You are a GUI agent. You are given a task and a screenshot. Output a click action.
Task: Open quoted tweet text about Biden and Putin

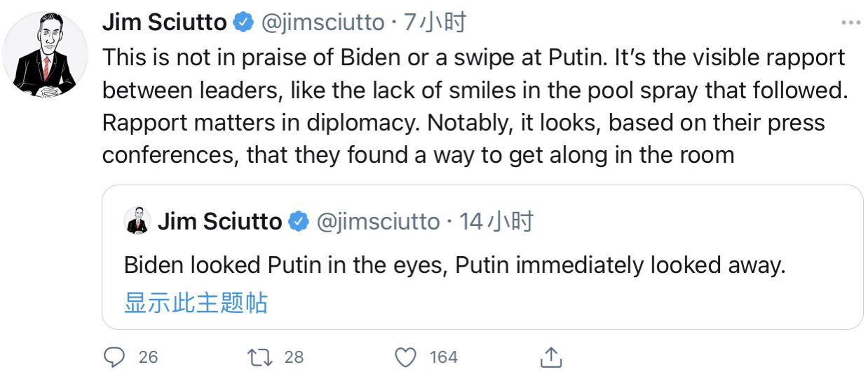click(x=452, y=265)
